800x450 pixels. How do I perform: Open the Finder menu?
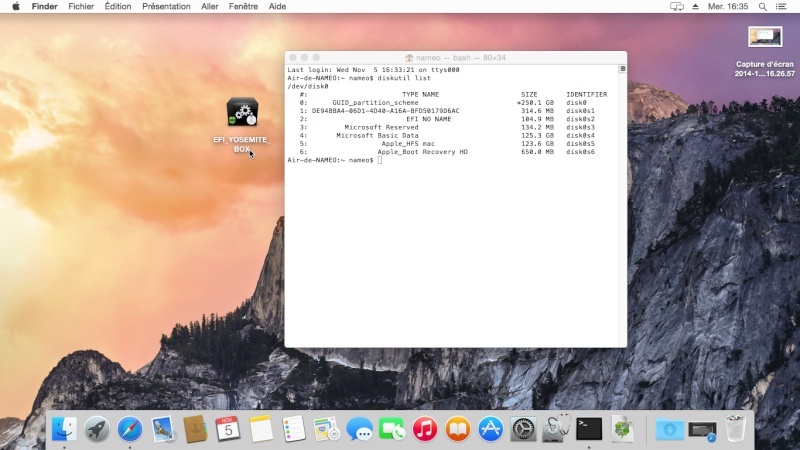point(44,7)
